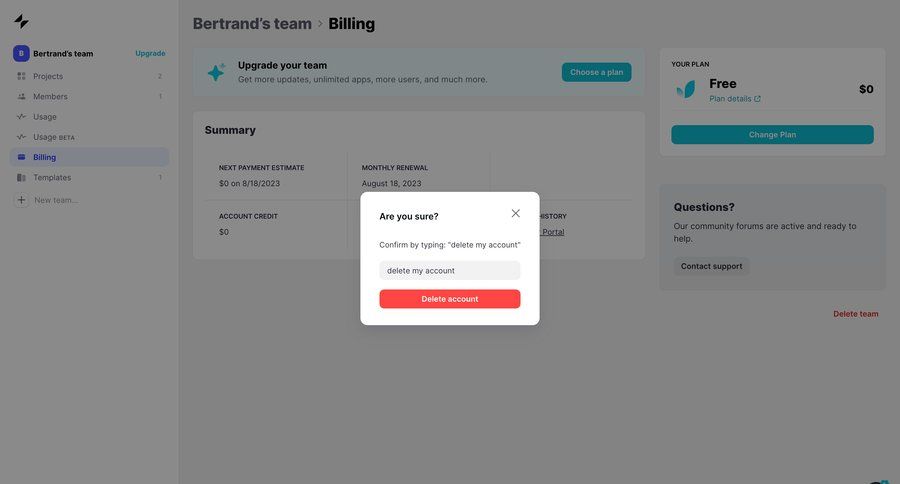Open the Plan details link
Viewport: 900px width, 484px height.
(734, 99)
